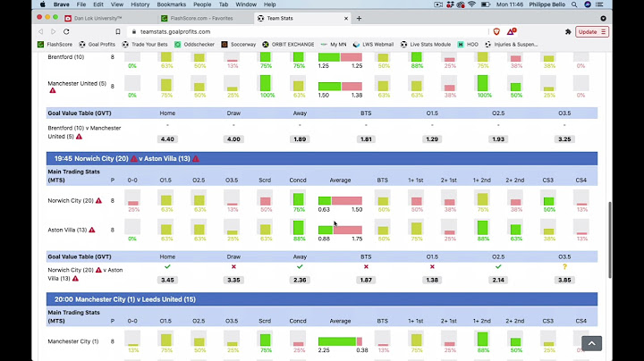Image resolution: width=644 pixels, height=361 pixels.
Task: Click BTS red cross in Norwich GVT
Action: [366, 266]
